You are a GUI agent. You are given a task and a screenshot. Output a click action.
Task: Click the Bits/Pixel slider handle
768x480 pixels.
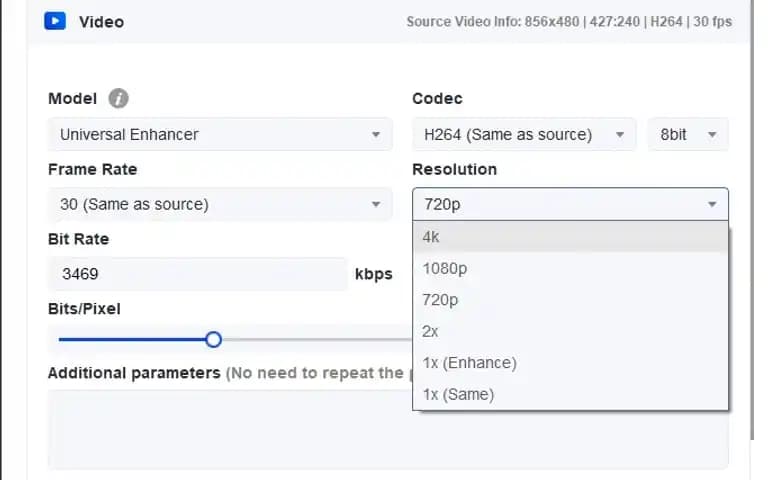pos(214,339)
